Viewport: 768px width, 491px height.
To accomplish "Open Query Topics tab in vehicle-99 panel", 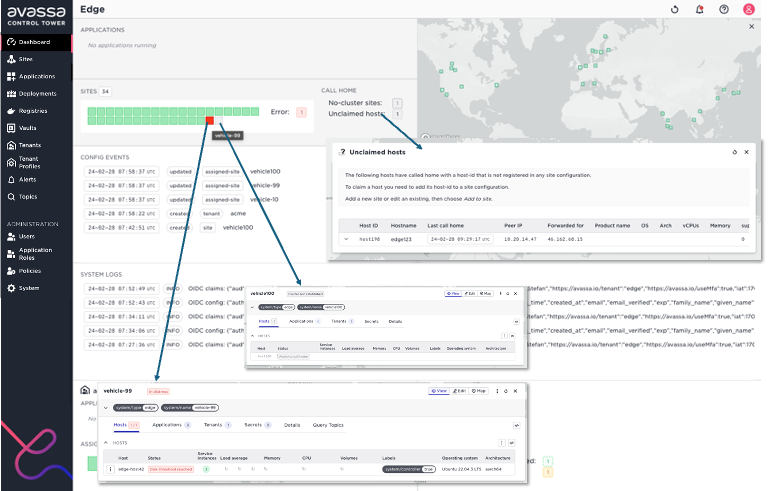I will point(328,425).
